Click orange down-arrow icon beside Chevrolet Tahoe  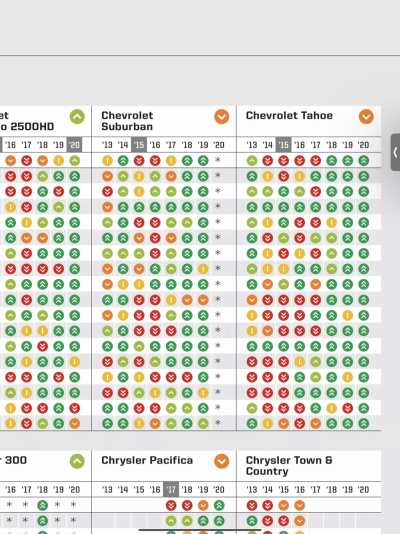coord(366,117)
